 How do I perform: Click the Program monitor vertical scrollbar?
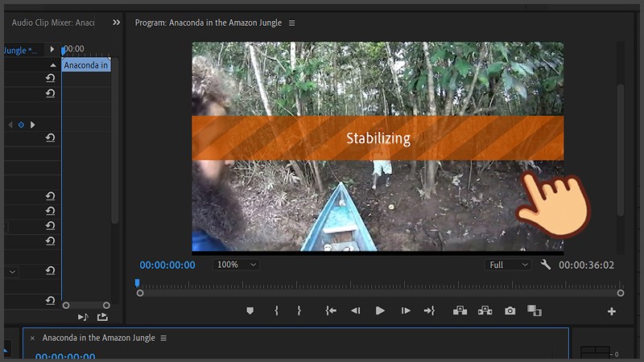coord(620,150)
